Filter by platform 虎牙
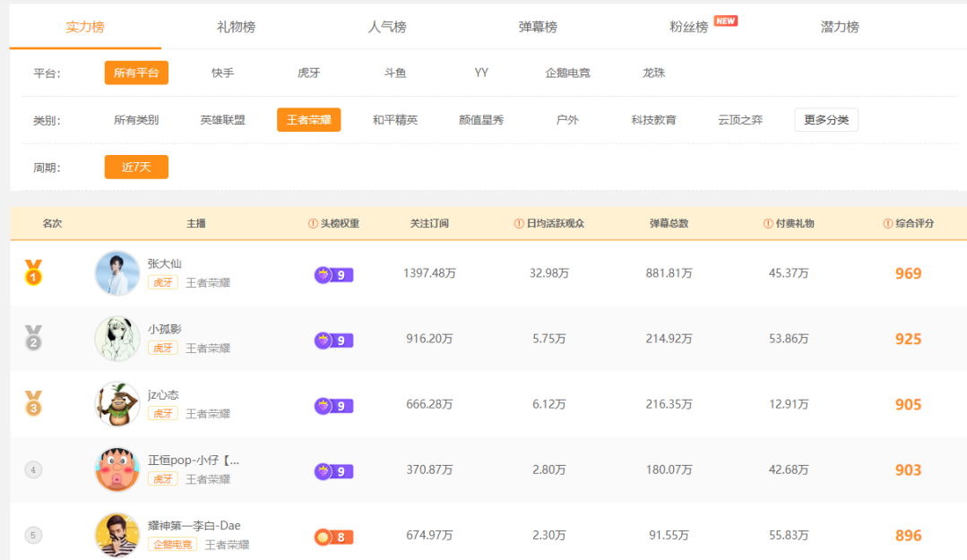The height and width of the screenshot is (560, 967). click(309, 73)
